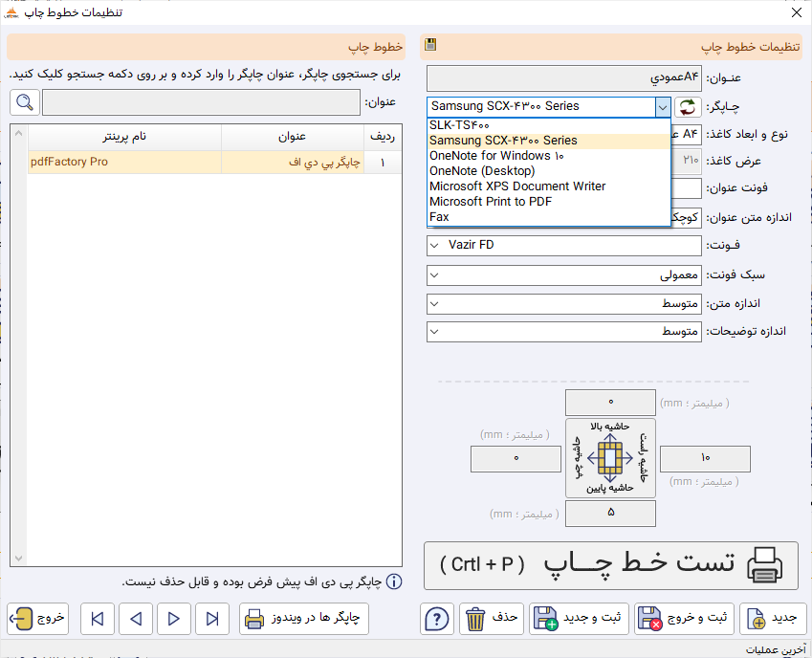812x658 pixels.
Task: Click the margins diagram icon
Action: tap(610, 458)
